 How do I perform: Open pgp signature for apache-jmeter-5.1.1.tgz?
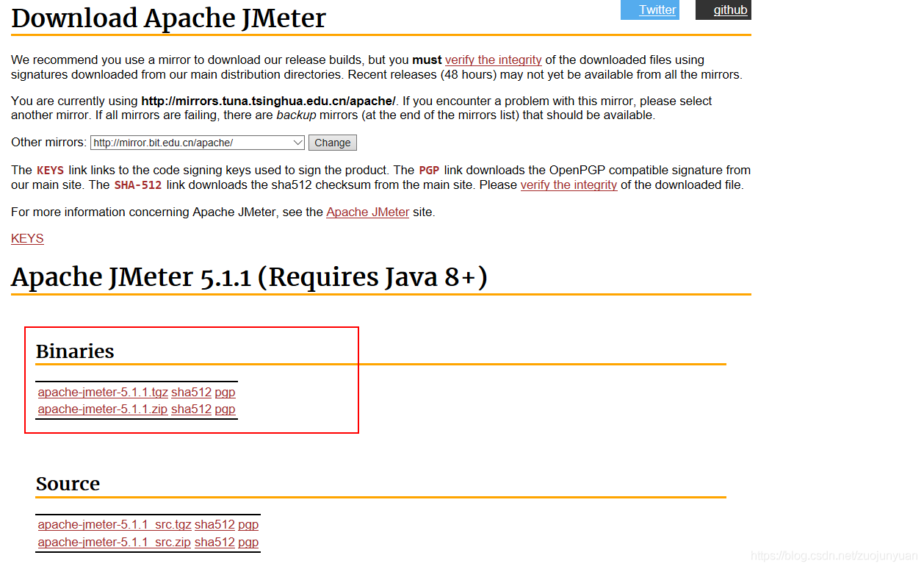click(x=225, y=392)
